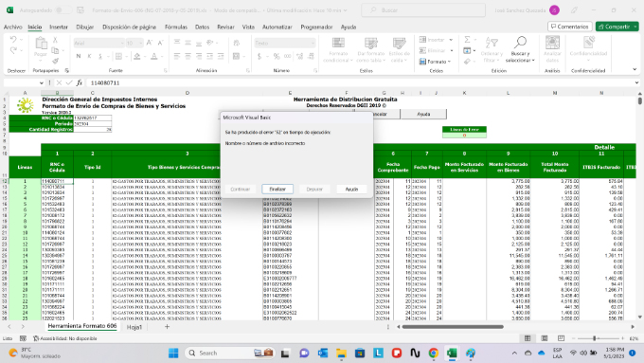The height and width of the screenshot is (363, 644).
Task: Open the Archivo menu
Action: 12,27
